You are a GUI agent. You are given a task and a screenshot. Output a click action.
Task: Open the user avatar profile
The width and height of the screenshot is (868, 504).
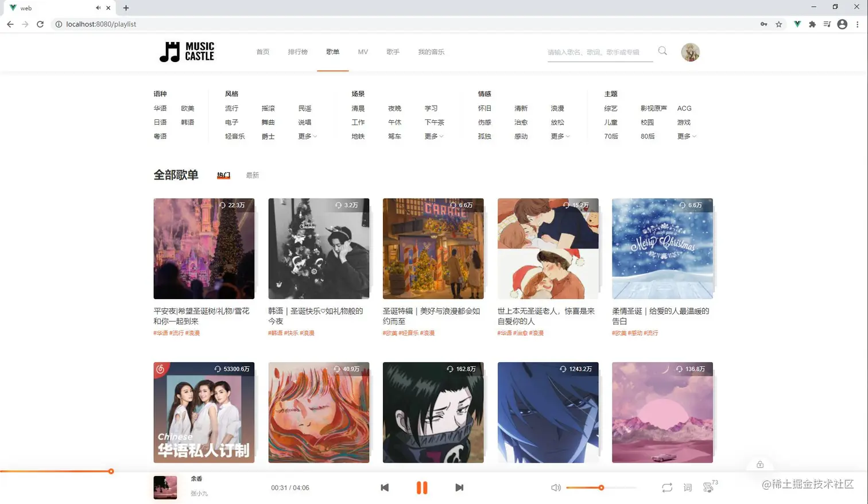pos(690,52)
